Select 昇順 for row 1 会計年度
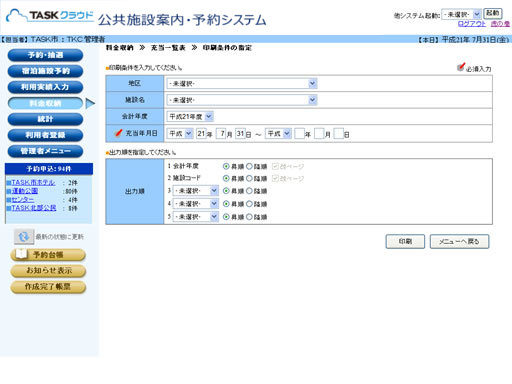Screen dimensions: 512x384 click(226, 166)
